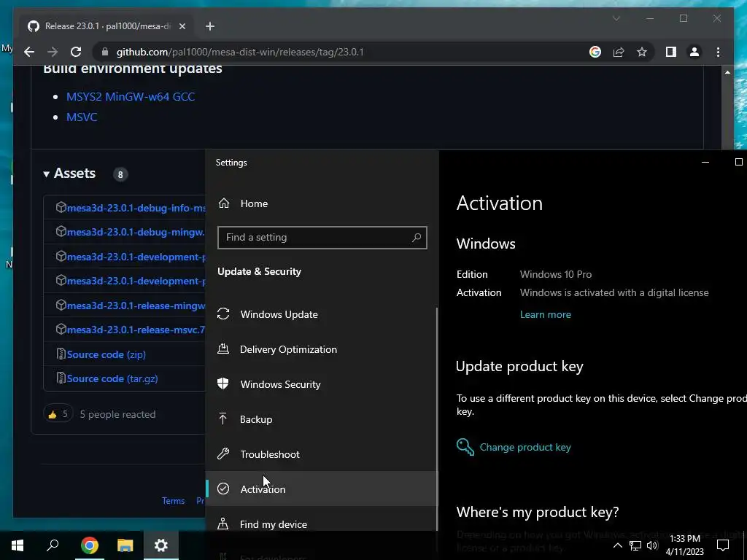The image size is (747, 560).
Task: Select the Release 23.0.1 GitHub tab
Action: pyautogui.click(x=107, y=26)
